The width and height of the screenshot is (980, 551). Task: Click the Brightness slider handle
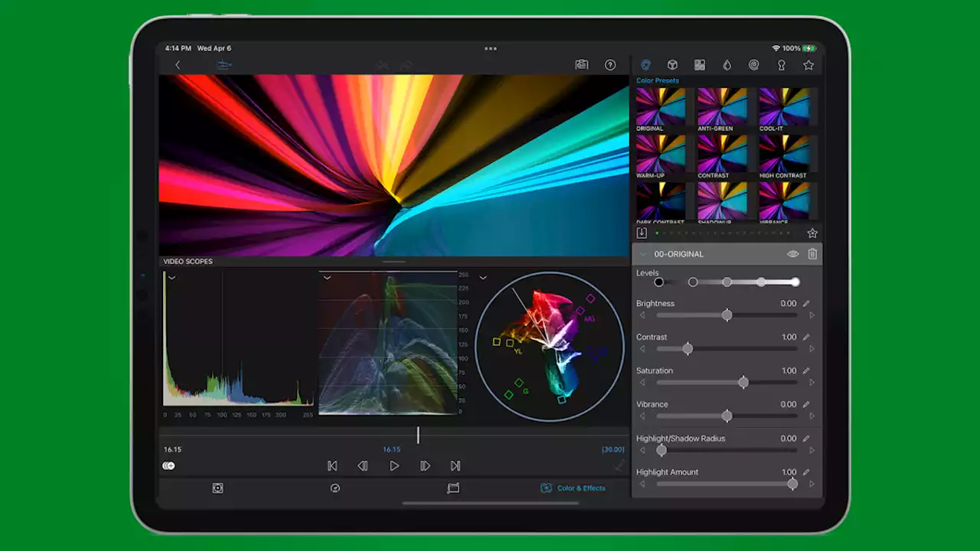727,315
